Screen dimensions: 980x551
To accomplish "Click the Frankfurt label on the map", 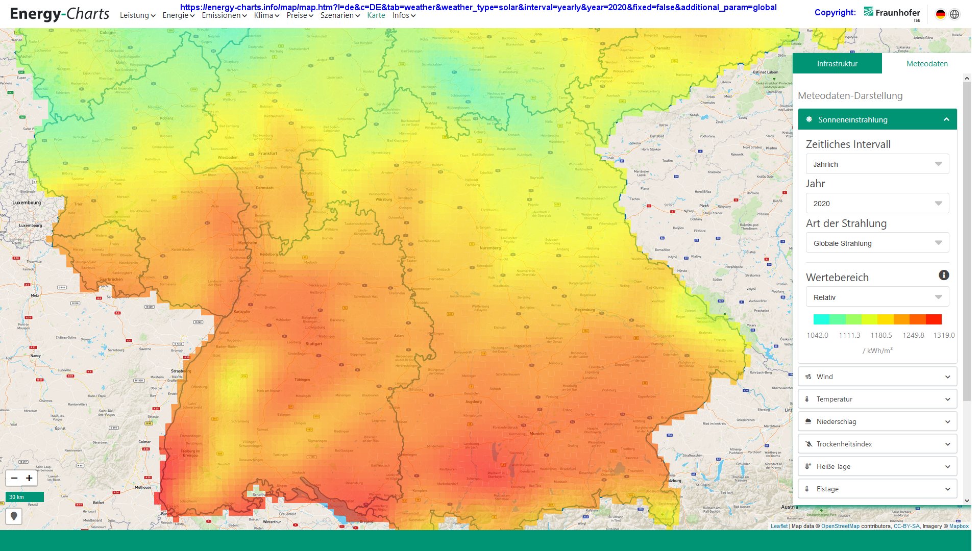I will 267,153.
